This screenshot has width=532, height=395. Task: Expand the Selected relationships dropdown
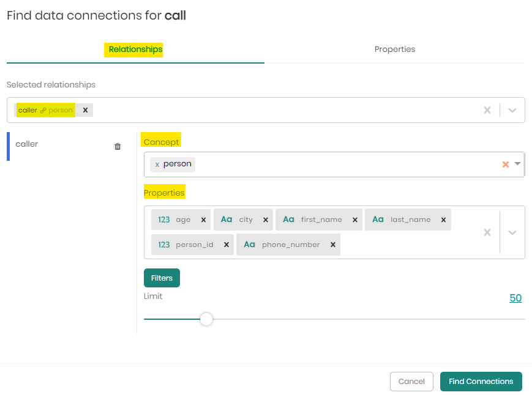[x=512, y=110]
